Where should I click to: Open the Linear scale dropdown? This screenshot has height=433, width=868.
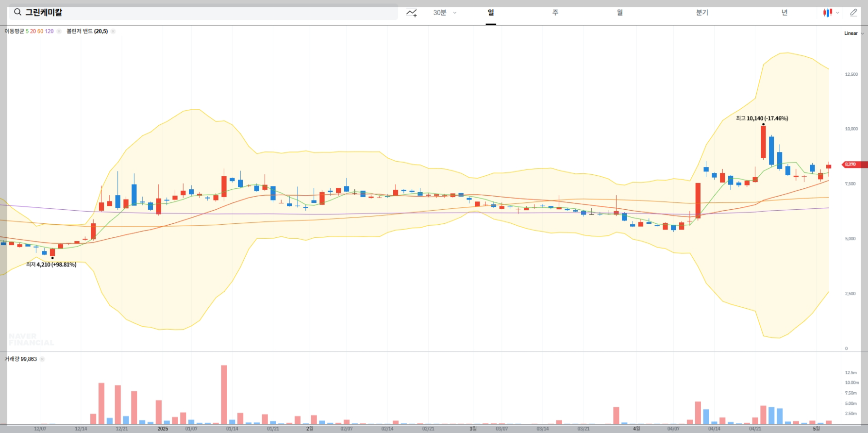[854, 33]
